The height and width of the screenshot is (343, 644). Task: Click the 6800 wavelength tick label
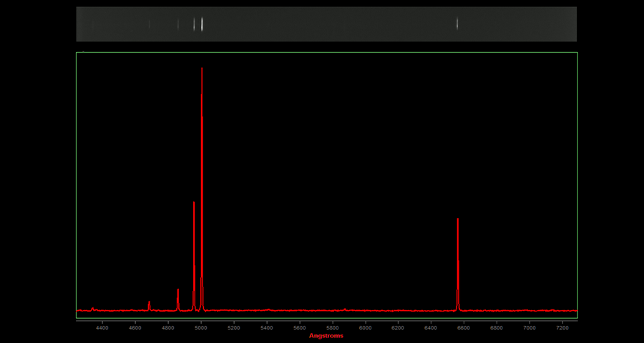(x=497, y=327)
